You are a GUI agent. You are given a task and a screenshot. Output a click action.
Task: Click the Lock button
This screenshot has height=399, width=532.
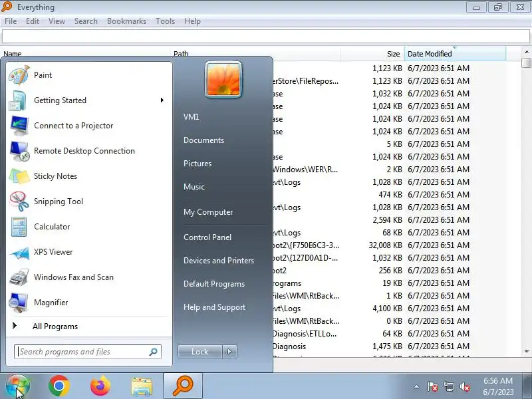pos(200,352)
